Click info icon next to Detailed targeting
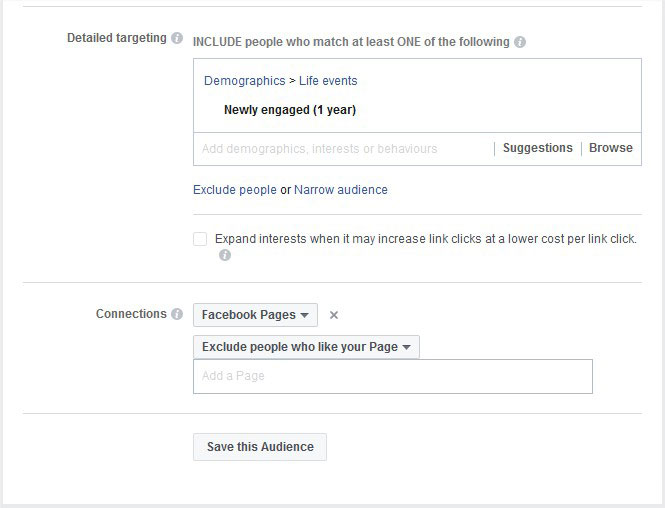Viewport: 665px width, 508px height. tap(177, 38)
